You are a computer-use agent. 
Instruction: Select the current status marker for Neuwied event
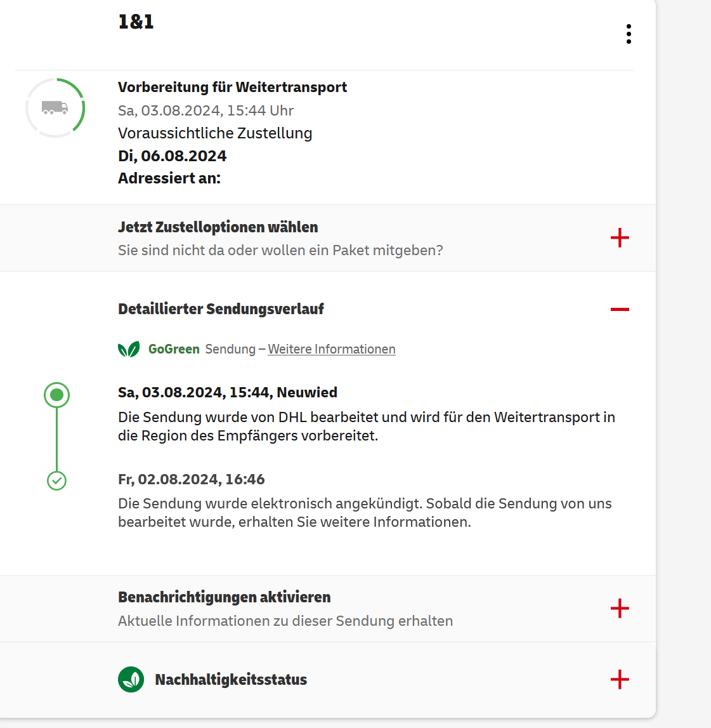click(x=56, y=395)
